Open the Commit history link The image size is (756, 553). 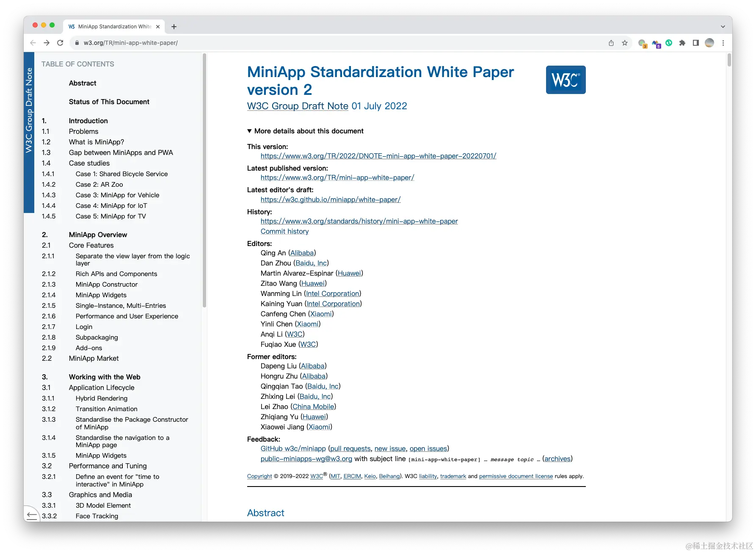pos(284,232)
